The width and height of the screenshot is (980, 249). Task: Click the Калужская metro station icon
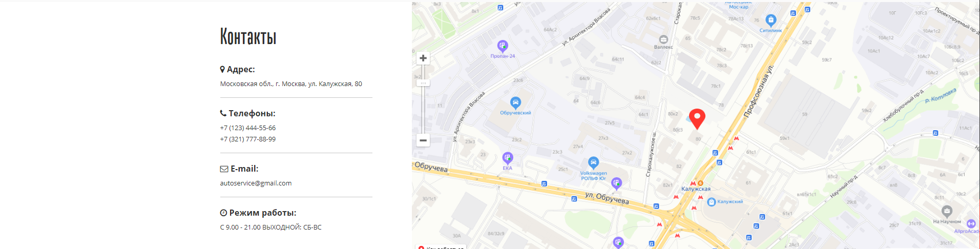pos(693,183)
